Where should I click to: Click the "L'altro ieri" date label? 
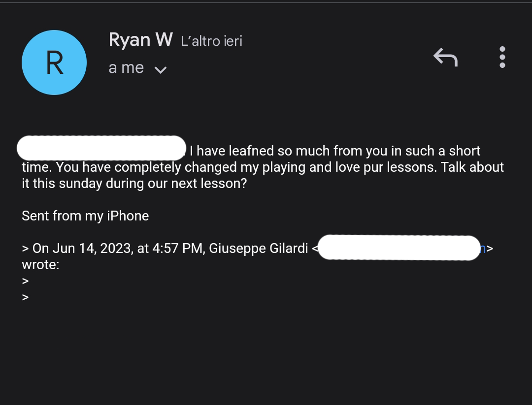(212, 41)
